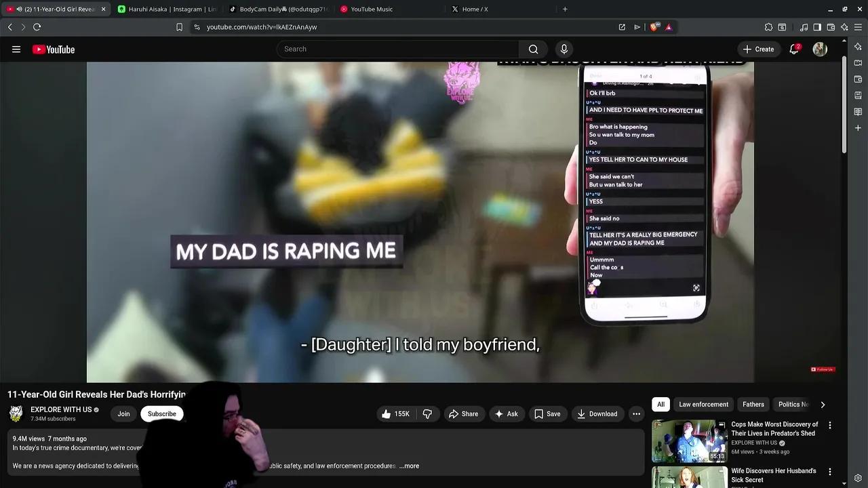Open the account avatar menu
868x488 pixels.
pos(820,49)
